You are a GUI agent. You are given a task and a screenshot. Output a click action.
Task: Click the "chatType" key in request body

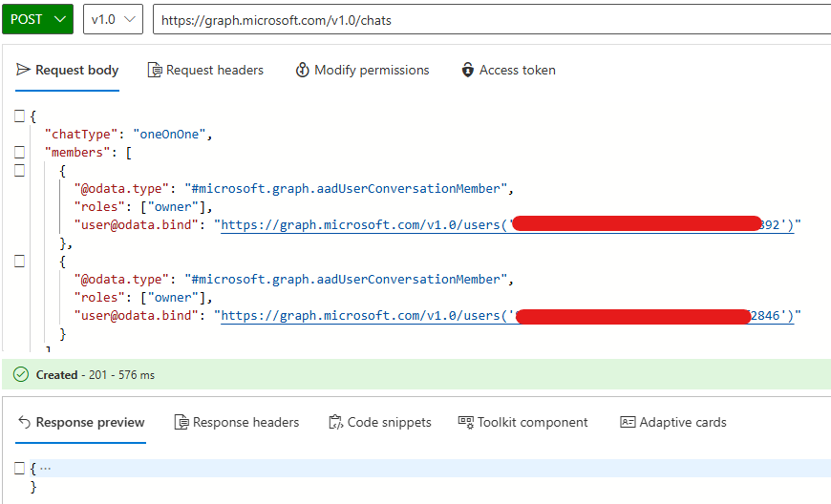click(81, 135)
